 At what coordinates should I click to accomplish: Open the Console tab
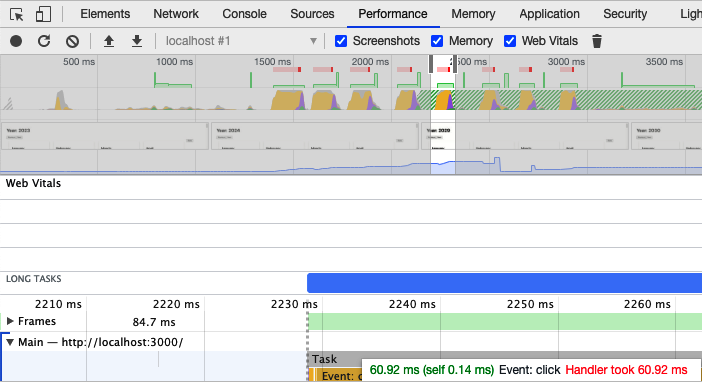point(244,14)
